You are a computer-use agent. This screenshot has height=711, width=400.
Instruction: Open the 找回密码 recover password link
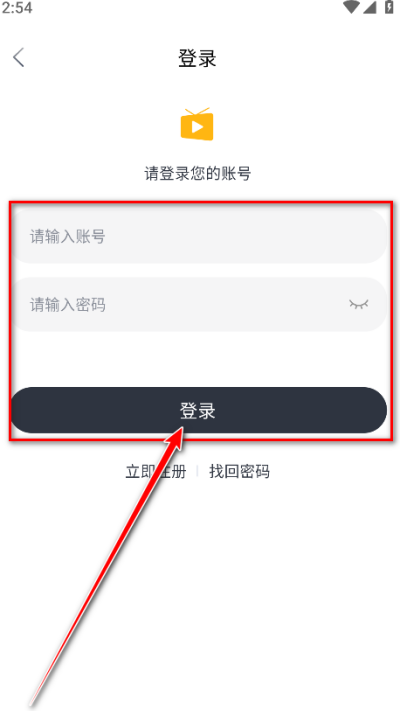coord(239,472)
